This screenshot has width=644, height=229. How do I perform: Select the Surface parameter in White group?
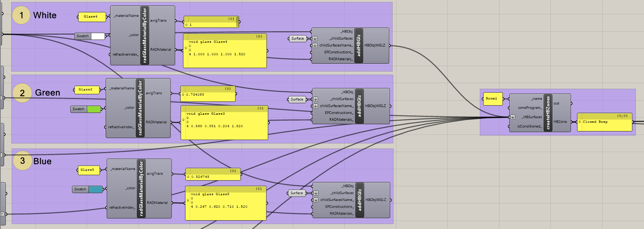297,38
